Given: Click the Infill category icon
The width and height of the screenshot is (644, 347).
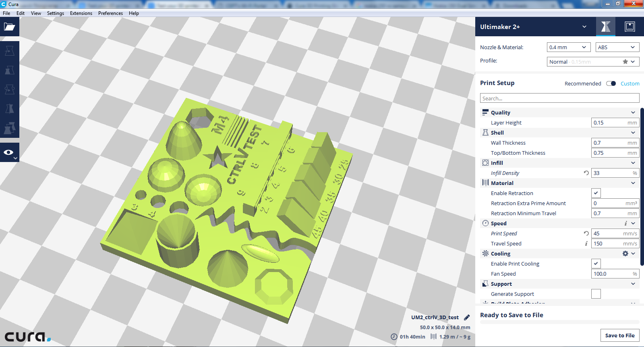Looking at the screenshot, I should click(485, 163).
